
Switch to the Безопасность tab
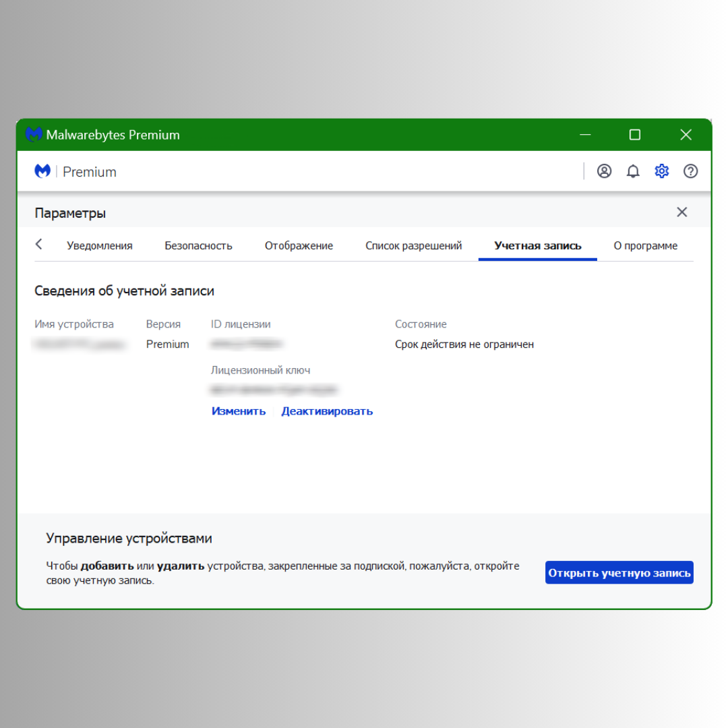coord(198,245)
